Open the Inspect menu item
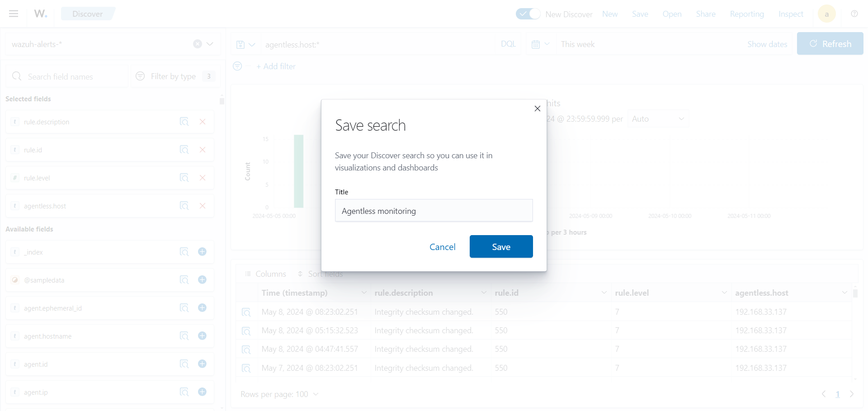The width and height of the screenshot is (868, 411). click(791, 14)
